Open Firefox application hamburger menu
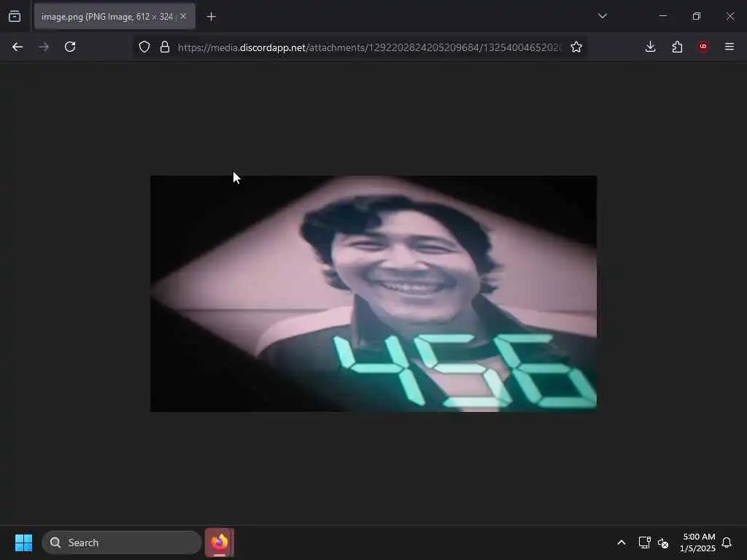The image size is (747, 560). [729, 47]
